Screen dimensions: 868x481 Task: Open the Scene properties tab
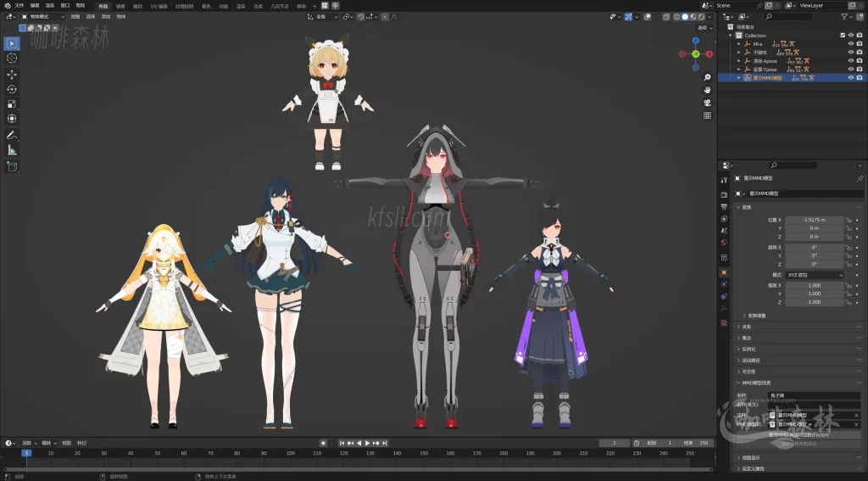pyautogui.click(x=724, y=231)
